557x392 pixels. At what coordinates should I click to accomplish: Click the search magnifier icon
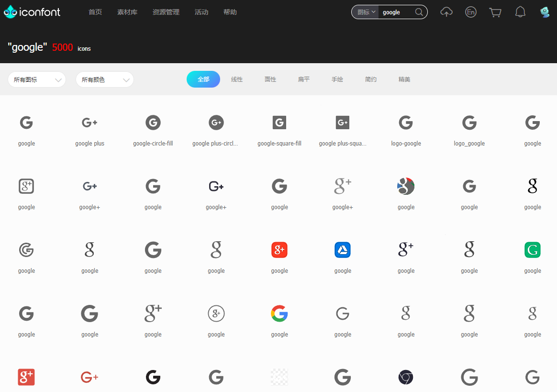(419, 12)
